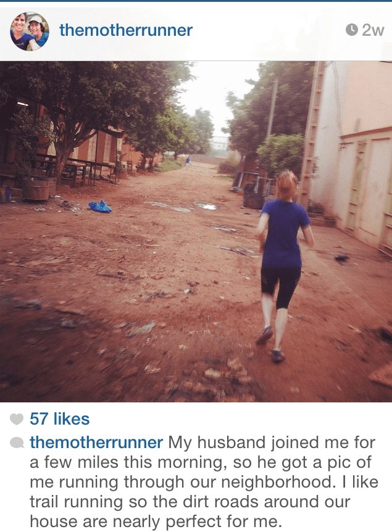This screenshot has width=392, height=532.
Task: Tap the comment speech bubble icon
Action: (x=17, y=443)
